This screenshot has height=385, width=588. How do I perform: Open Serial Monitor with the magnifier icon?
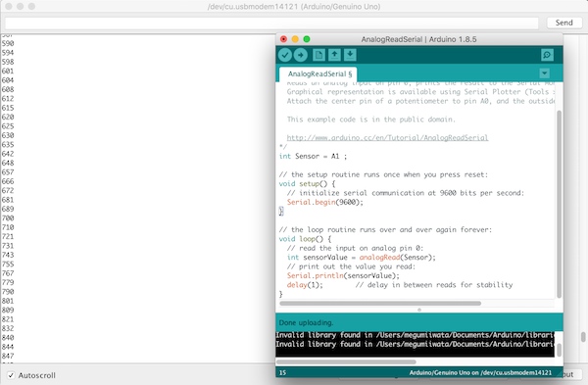tap(547, 55)
